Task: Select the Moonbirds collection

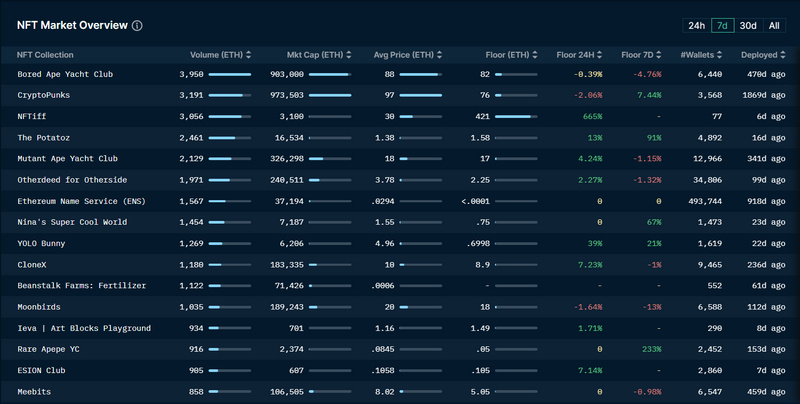Action: pos(41,307)
